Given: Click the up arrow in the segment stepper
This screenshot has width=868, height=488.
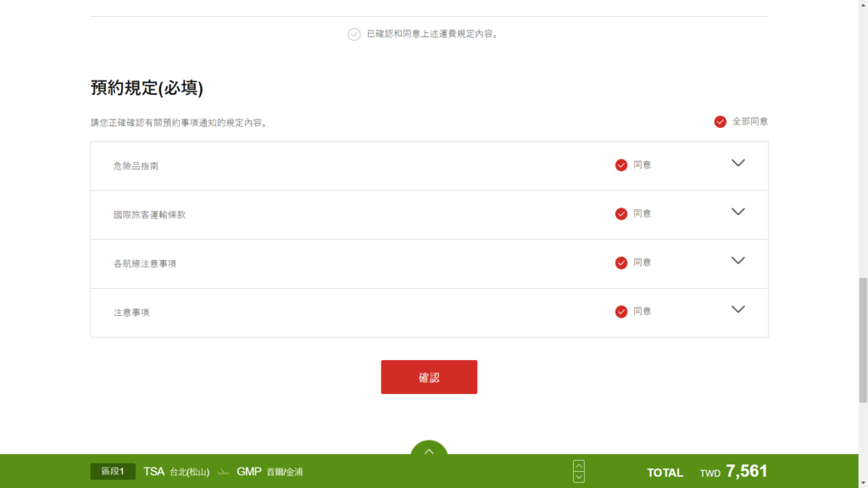Looking at the screenshot, I should click(579, 465).
